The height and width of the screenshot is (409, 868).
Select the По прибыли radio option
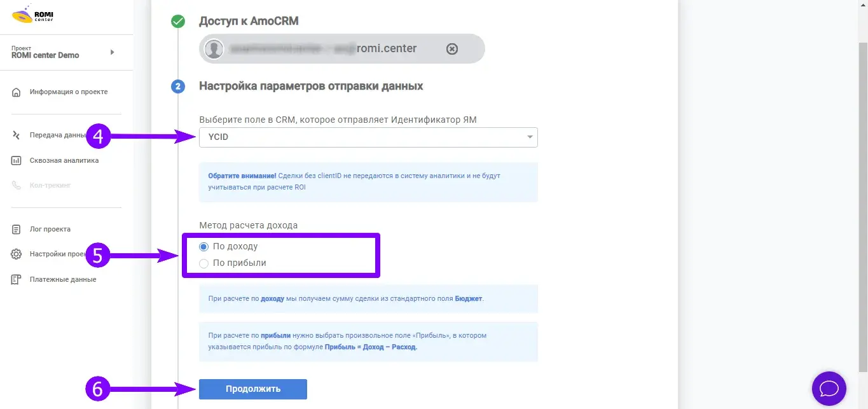pos(204,263)
